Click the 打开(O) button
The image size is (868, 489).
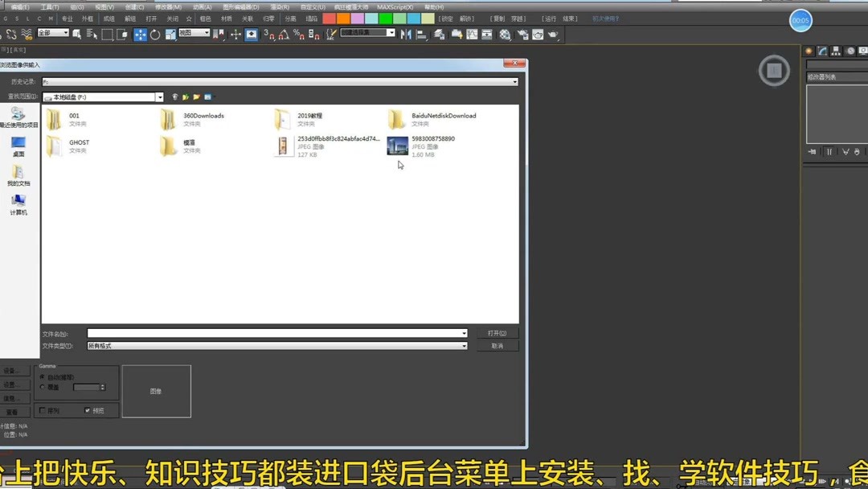coord(497,332)
